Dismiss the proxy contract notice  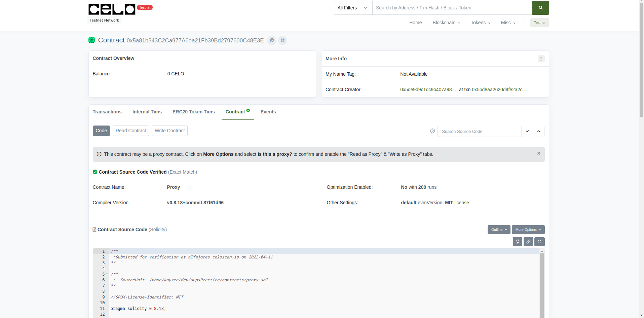539,153
